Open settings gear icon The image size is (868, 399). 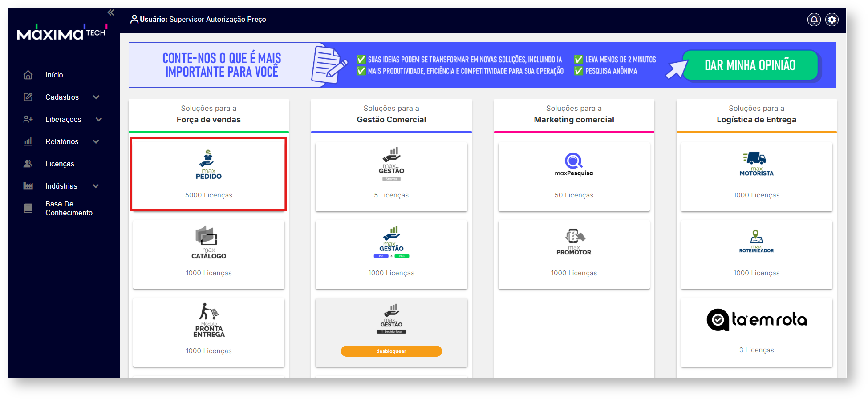pyautogui.click(x=832, y=20)
